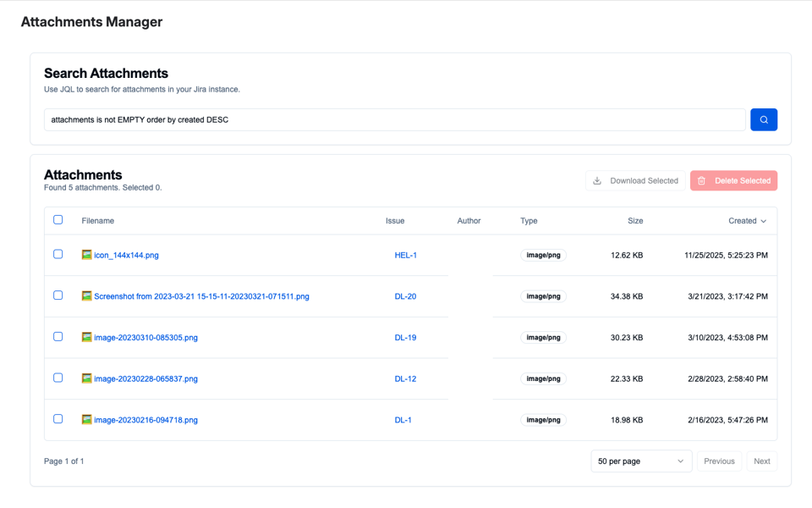812x508 pixels.
Task: Click the blue search magnifier button
Action: [763, 119]
